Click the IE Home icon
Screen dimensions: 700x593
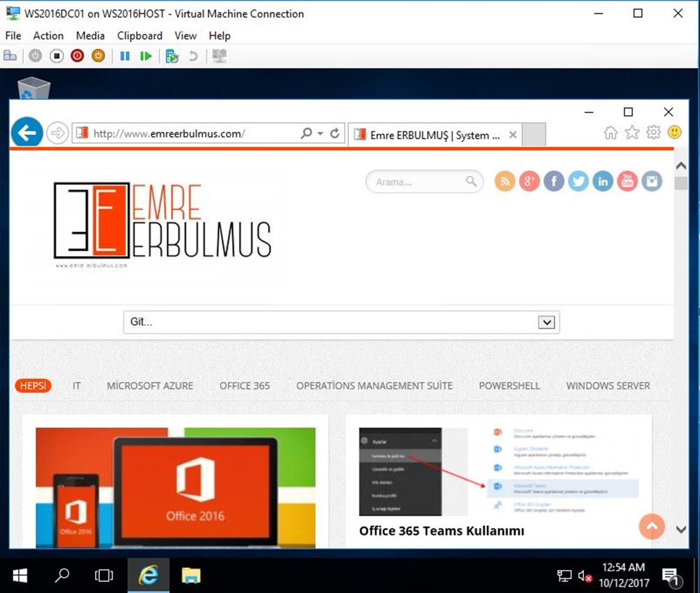point(610,133)
